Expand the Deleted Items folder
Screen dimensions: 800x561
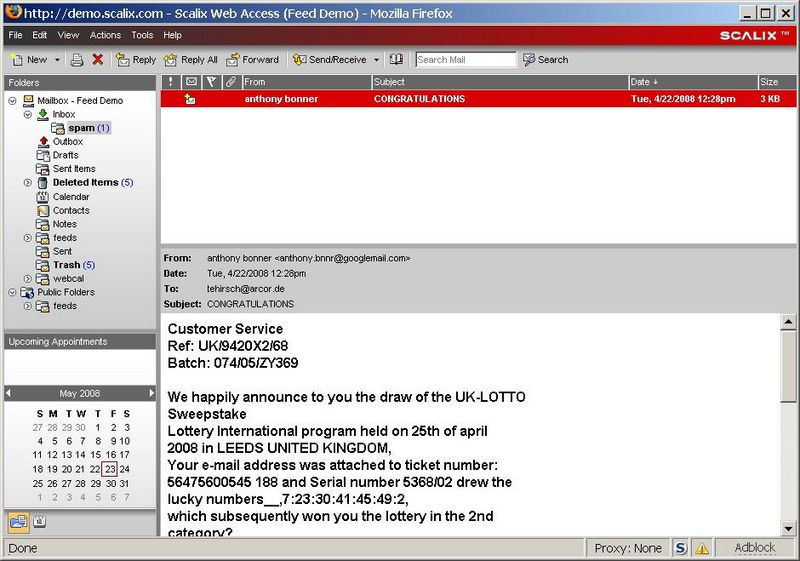[x=28, y=183]
